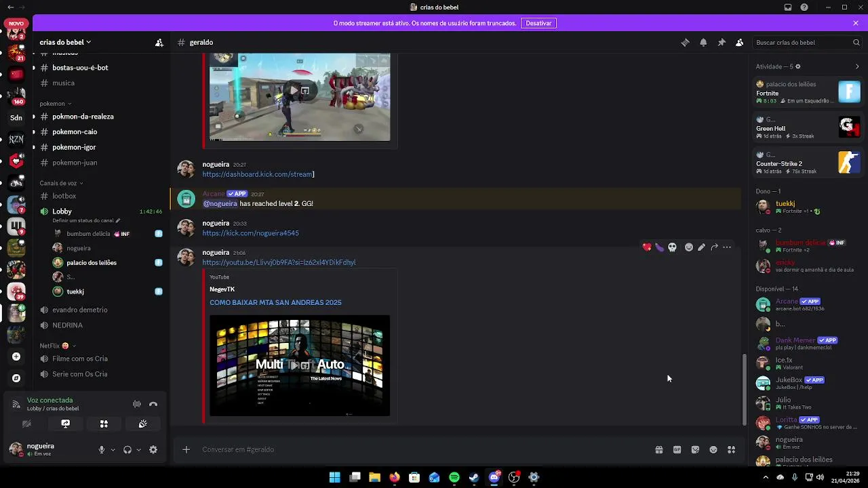
Task: Collapse the 'NetFlix' category
Action: 58,346
